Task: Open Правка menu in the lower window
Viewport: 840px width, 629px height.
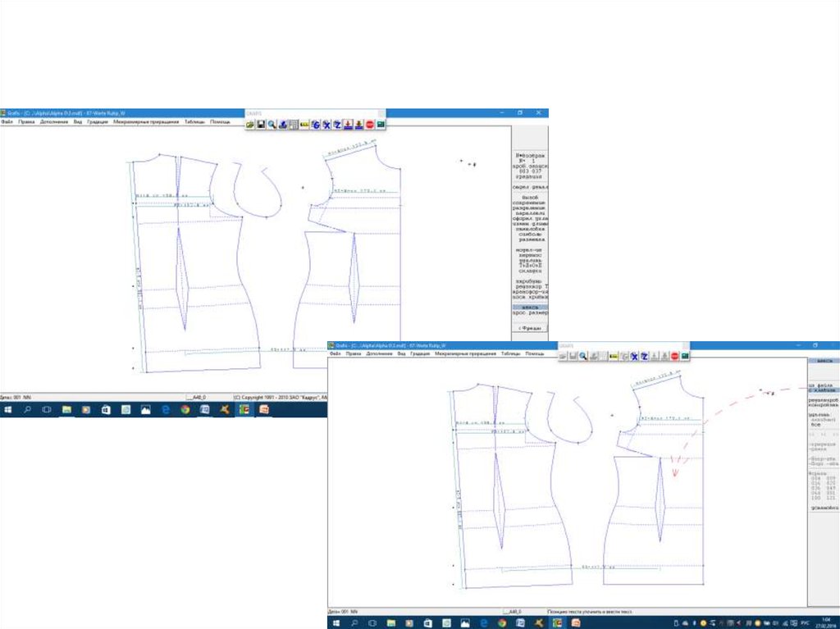Action: click(354, 353)
